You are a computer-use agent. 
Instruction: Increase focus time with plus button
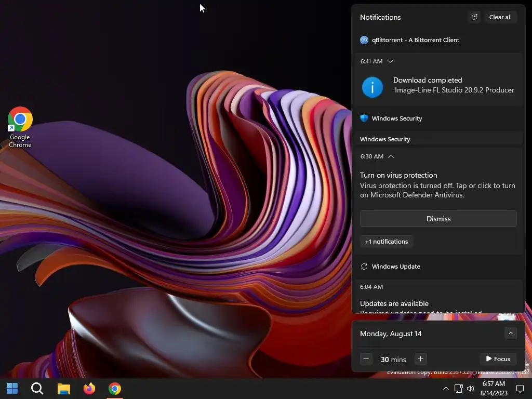click(x=420, y=359)
